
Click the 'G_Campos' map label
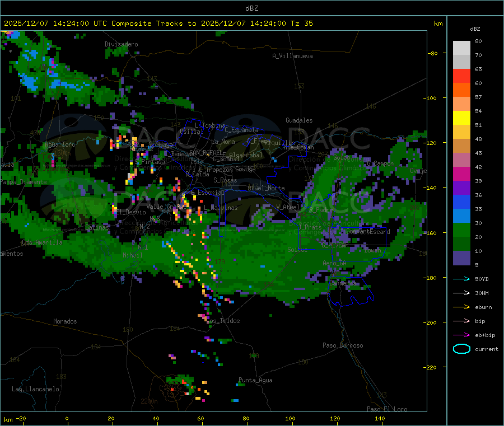(x=380, y=163)
